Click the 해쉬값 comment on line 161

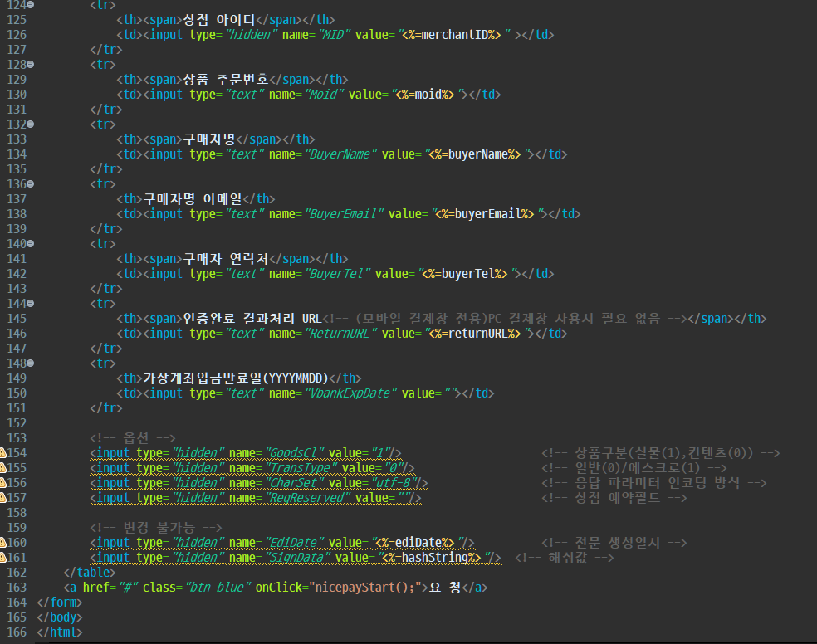[565, 558]
